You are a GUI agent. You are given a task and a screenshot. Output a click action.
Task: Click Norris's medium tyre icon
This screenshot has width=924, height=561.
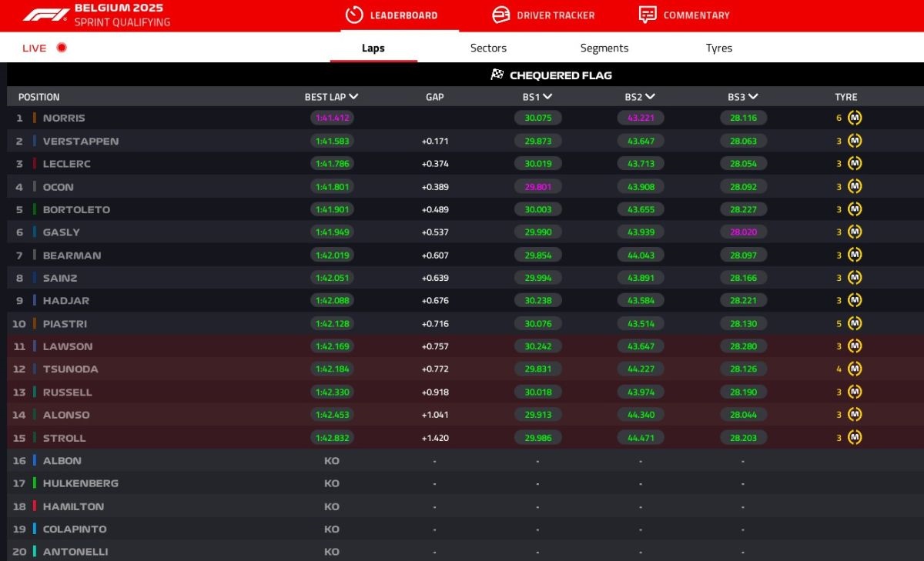point(855,118)
